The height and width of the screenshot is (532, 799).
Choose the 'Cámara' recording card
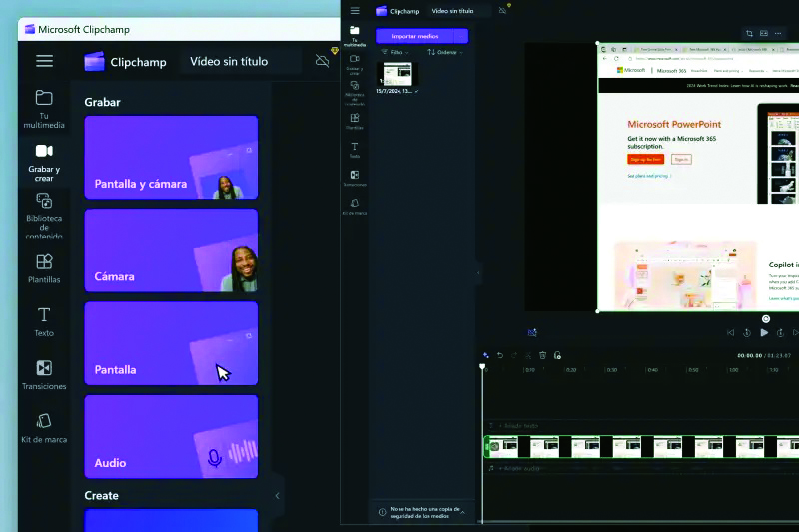click(x=171, y=251)
